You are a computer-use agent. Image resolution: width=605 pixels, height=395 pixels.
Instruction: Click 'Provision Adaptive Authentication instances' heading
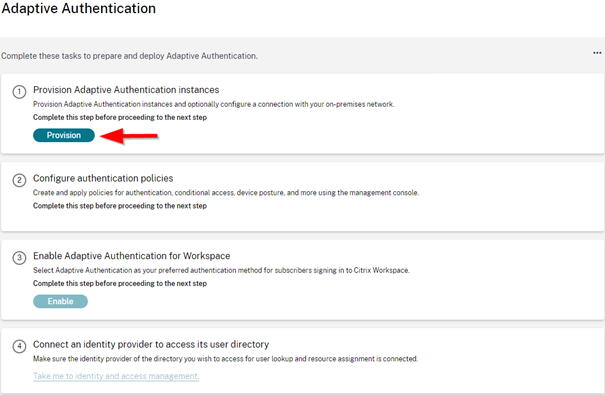tap(126, 90)
